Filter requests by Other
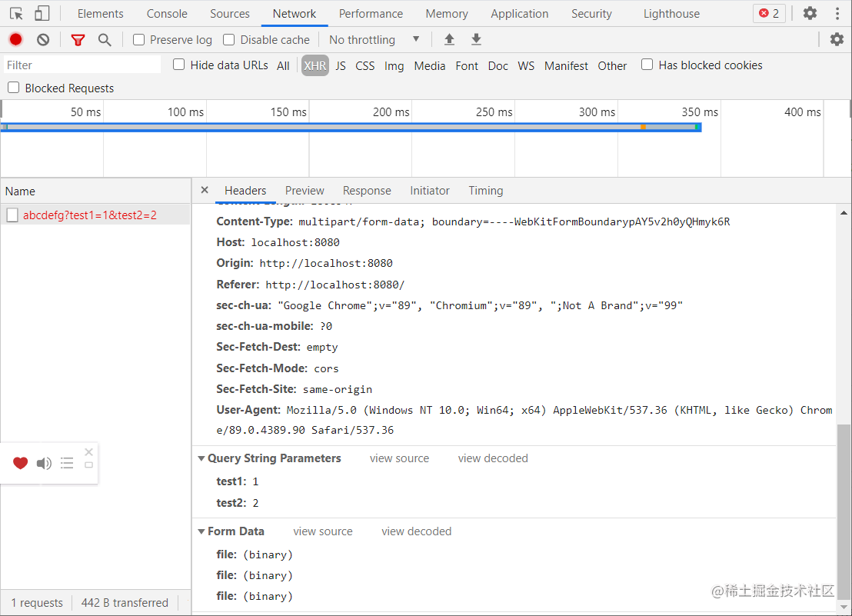The image size is (852, 616). (612, 65)
